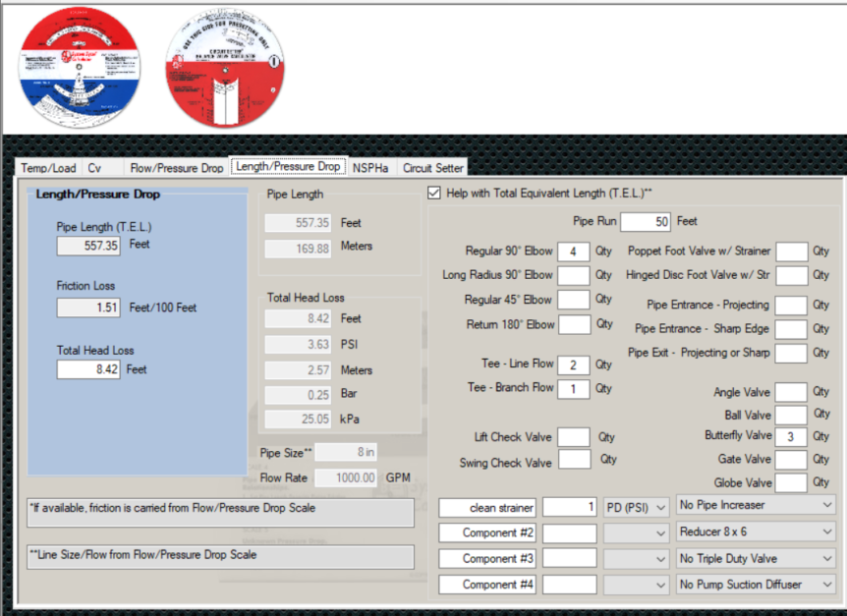Expand the unit dropdown beside Component #2

point(634,532)
